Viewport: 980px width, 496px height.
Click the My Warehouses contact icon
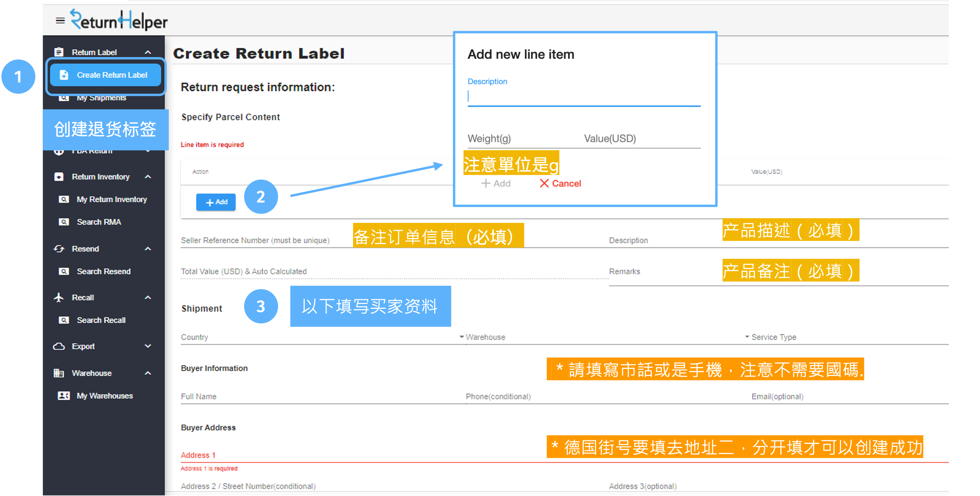click(63, 396)
